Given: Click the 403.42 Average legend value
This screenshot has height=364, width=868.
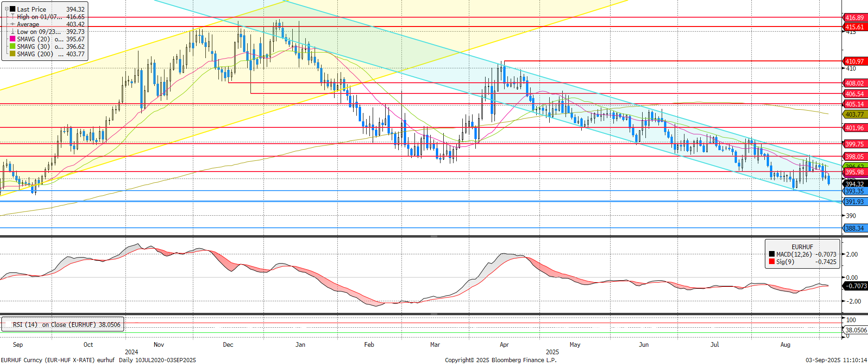Looking at the screenshot, I should [75, 24].
